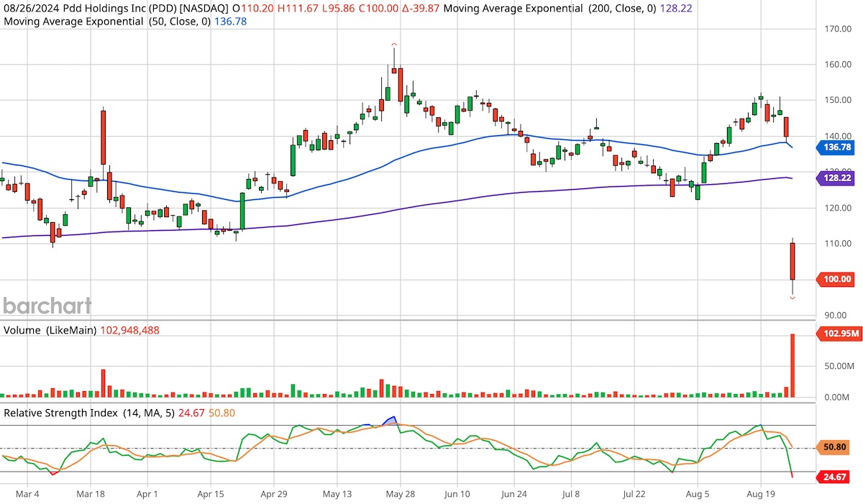Viewport: 863px width, 504px height.
Task: Click the 136.78 EMA price badge
Action: 836,147
